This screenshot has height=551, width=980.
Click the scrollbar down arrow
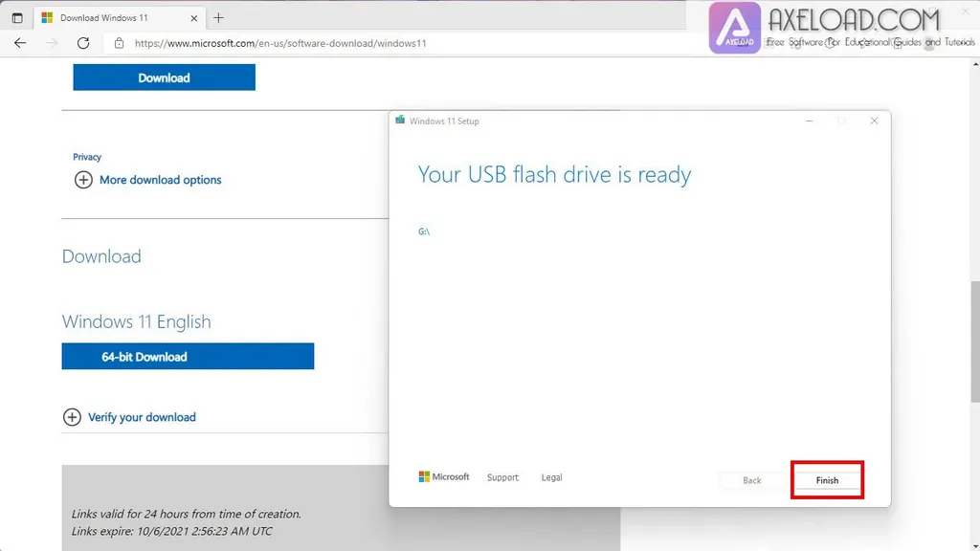975,545
